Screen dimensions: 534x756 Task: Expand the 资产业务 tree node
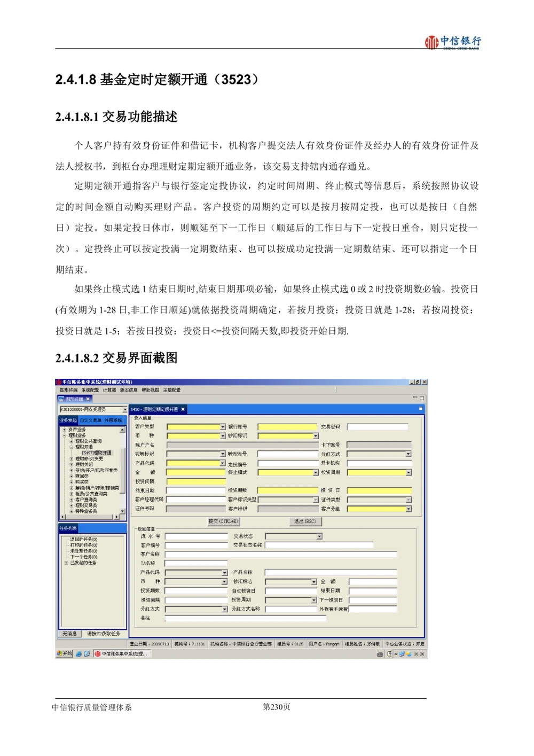[x=64, y=430]
